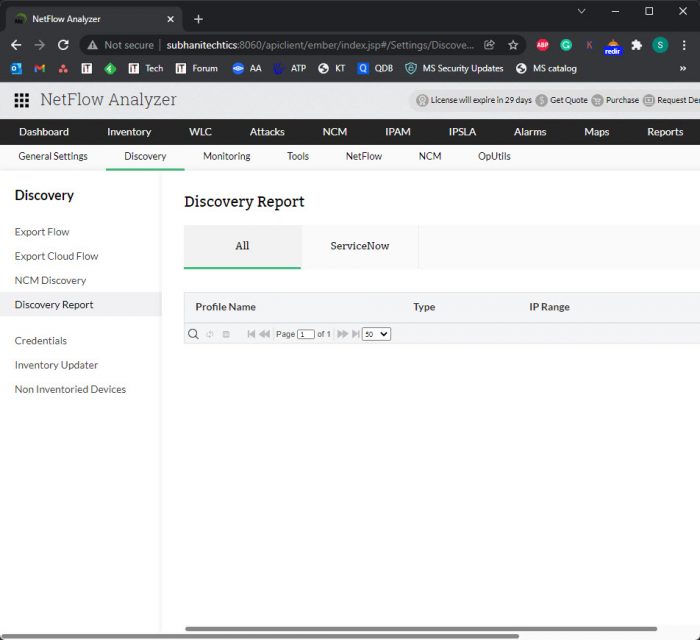This screenshot has height=640, width=700.
Task: Click the browser back arrow
Action: tap(16, 45)
